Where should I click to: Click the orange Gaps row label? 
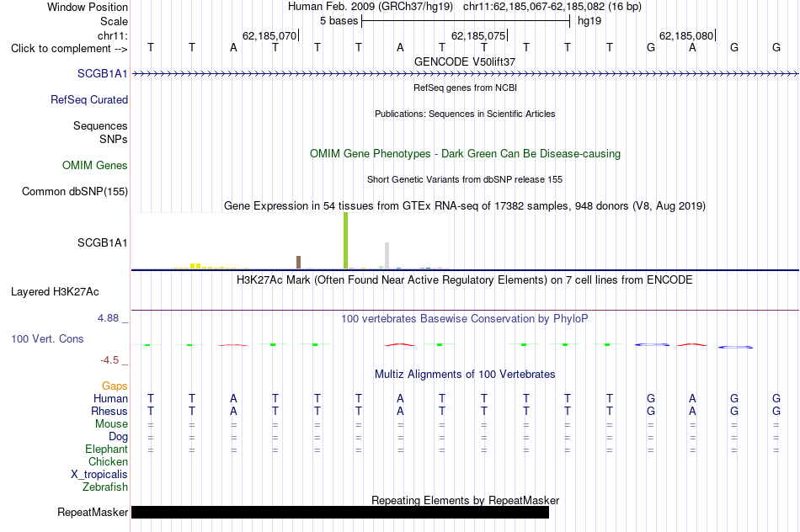point(115,386)
